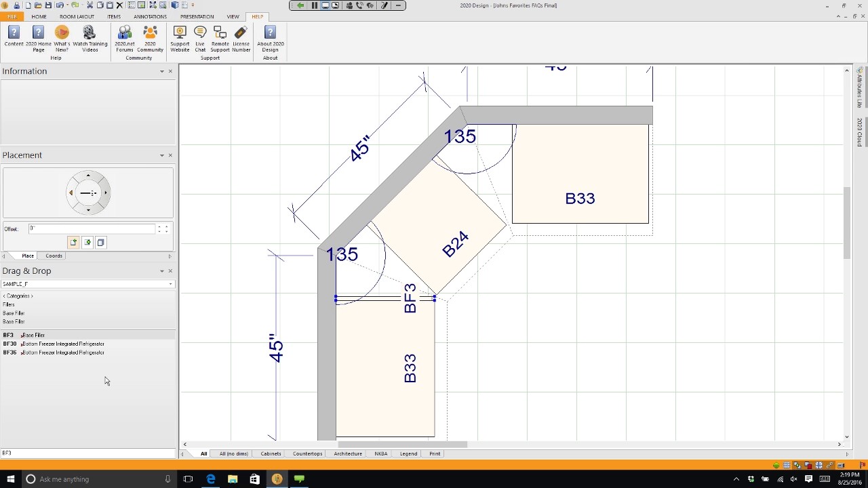This screenshot has width=868, height=488.
Task: Open 2020 Home Page
Action: (x=39, y=38)
